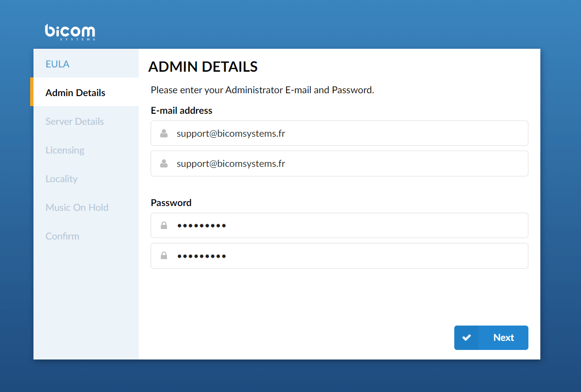Click the checkmark icon on the Next button
Screen dimensions: 581x392
pos(467,338)
